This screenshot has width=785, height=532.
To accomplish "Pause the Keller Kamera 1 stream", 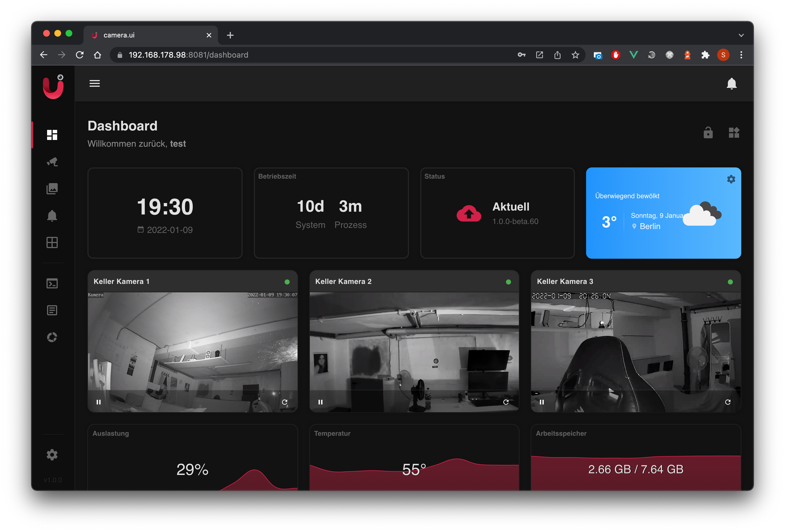I will (99, 402).
